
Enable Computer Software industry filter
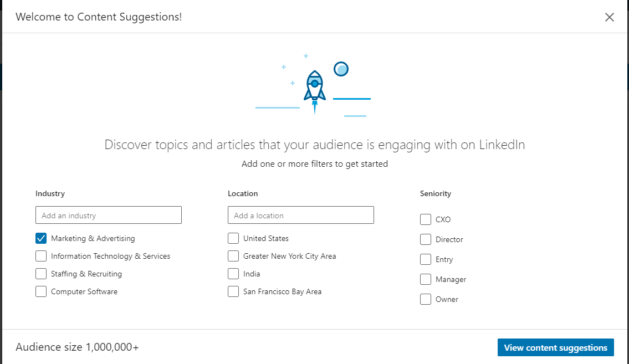click(x=41, y=291)
